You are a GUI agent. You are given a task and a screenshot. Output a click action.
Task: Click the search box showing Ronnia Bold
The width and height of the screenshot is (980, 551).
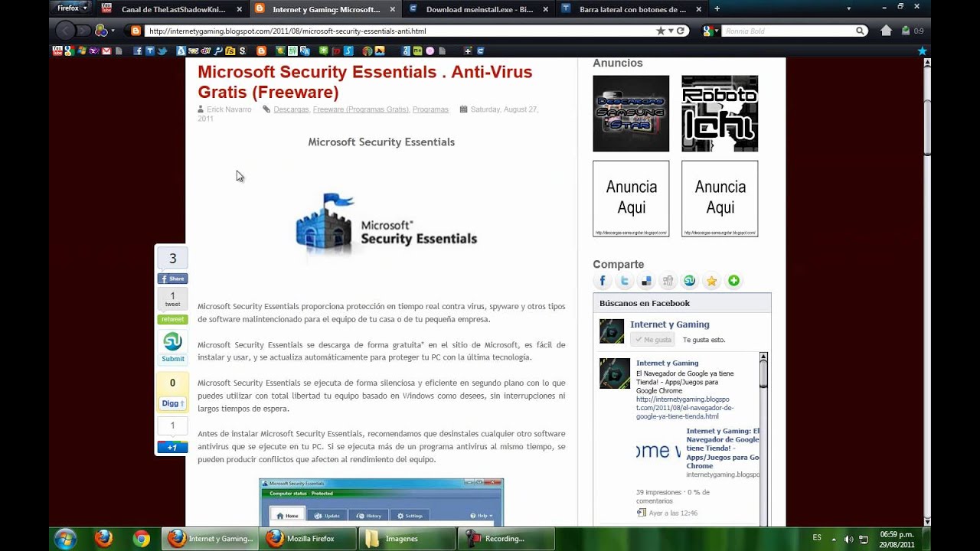(x=788, y=31)
